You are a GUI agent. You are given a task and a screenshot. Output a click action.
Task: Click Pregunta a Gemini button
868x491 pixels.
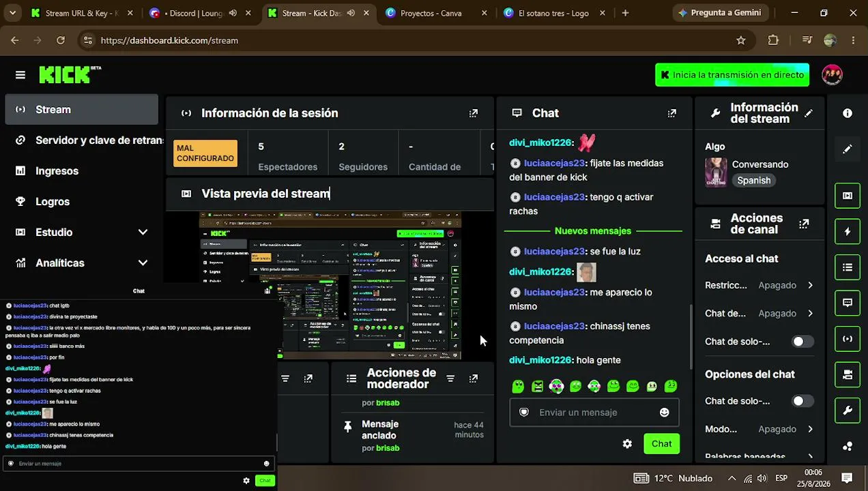coord(720,13)
